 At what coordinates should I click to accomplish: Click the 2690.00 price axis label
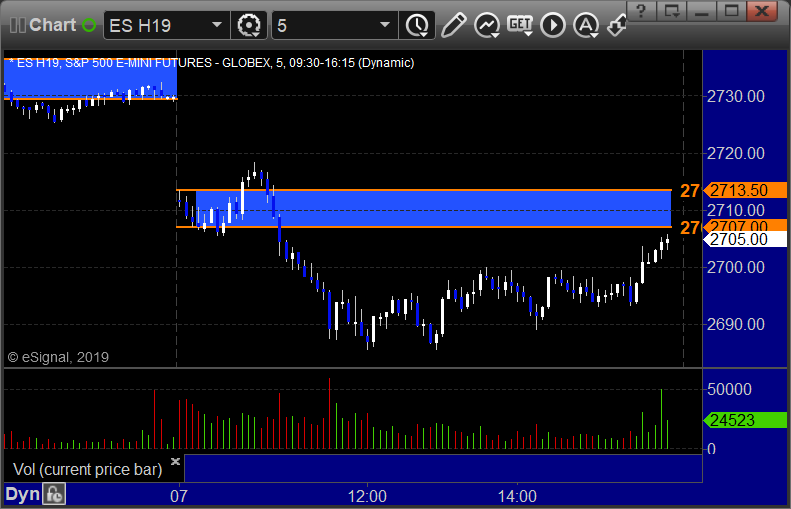point(736,324)
